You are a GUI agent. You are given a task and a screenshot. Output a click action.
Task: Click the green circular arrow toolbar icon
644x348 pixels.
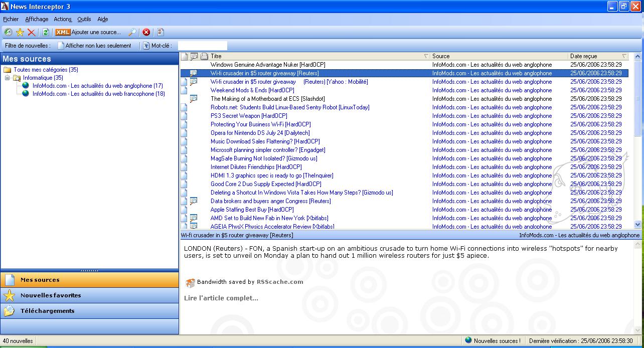[8, 32]
